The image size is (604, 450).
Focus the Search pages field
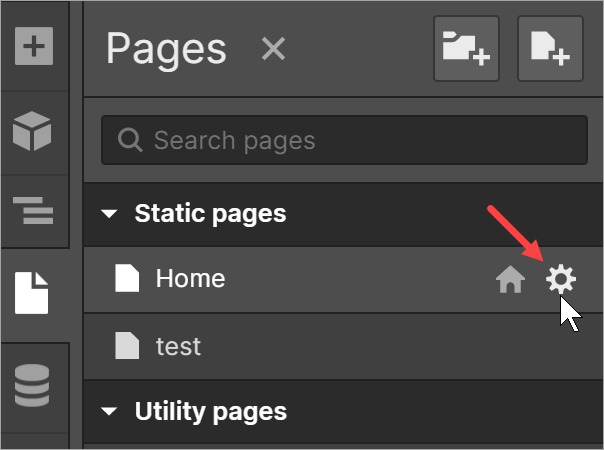(344, 140)
